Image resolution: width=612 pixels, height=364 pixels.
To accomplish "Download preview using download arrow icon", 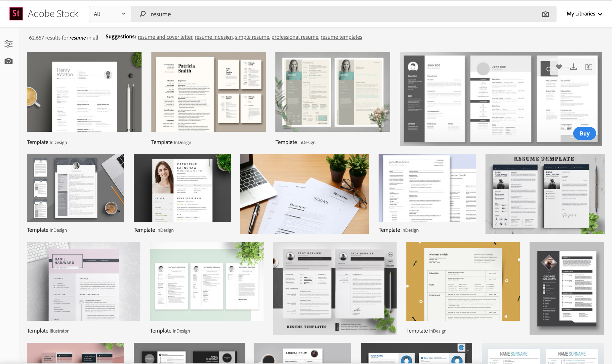I will [574, 67].
